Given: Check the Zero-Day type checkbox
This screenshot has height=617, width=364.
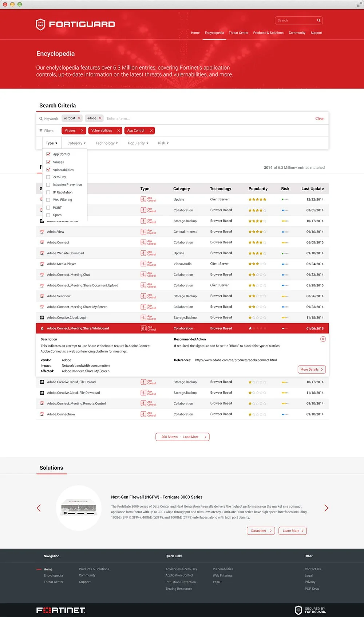Looking at the screenshot, I should [x=48, y=177].
